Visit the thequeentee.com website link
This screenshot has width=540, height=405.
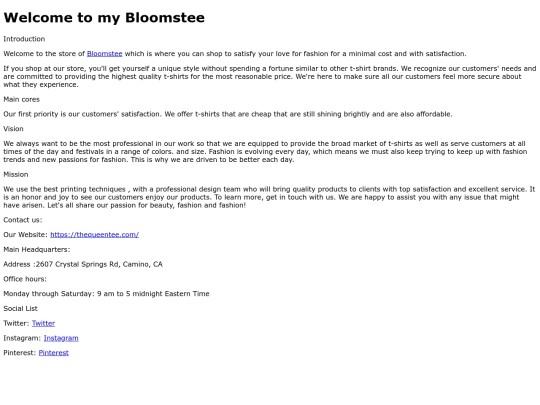click(x=94, y=235)
